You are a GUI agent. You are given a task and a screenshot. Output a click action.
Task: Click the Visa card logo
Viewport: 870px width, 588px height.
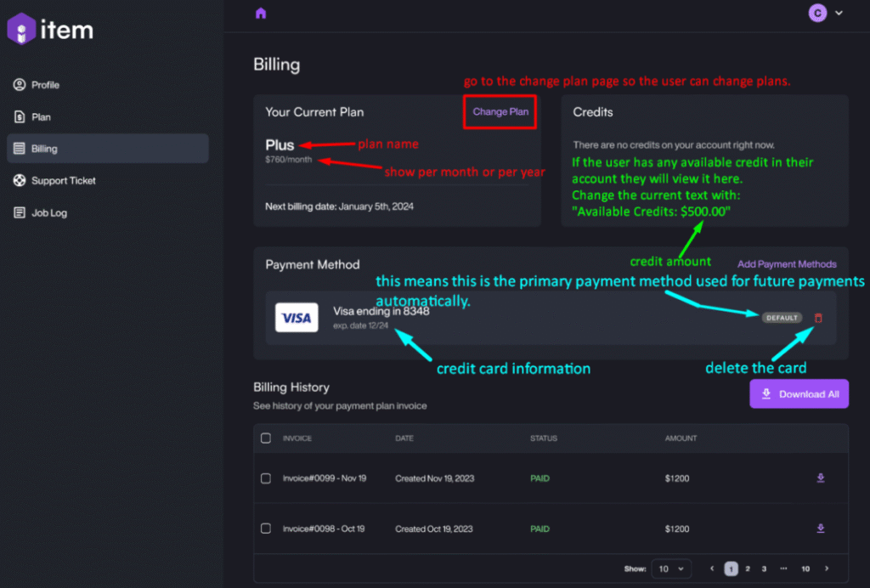(x=297, y=318)
